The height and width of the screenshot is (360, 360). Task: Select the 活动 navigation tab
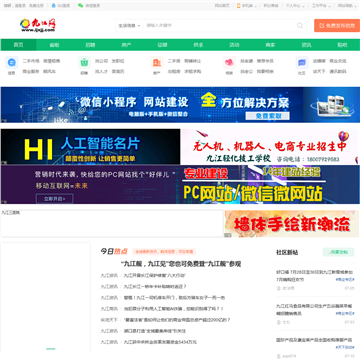coord(234,45)
